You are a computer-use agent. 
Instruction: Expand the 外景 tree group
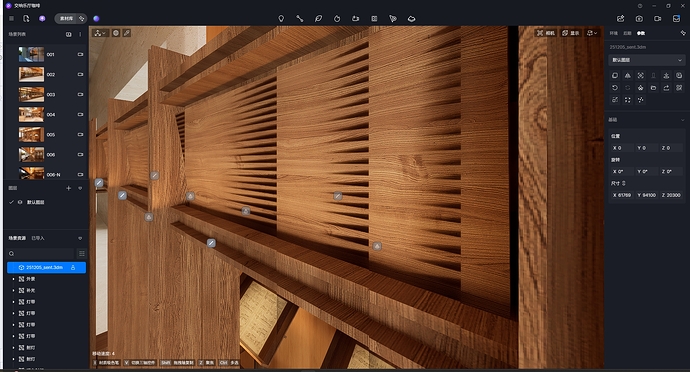point(13,279)
